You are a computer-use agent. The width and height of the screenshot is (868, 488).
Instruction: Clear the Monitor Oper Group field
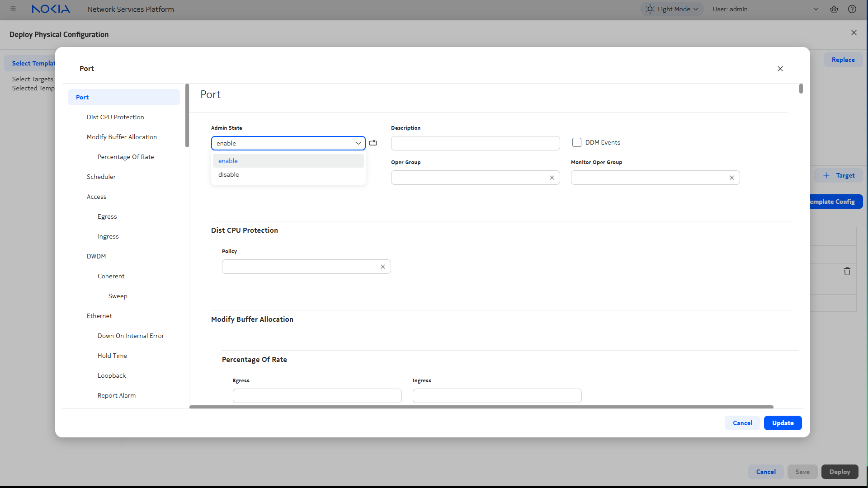pos(731,178)
